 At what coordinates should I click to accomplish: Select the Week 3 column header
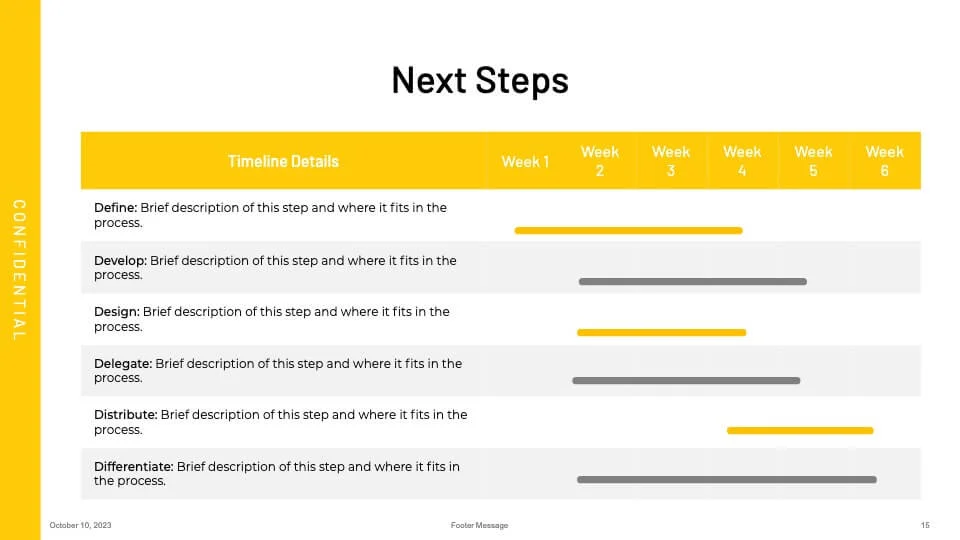click(x=671, y=161)
